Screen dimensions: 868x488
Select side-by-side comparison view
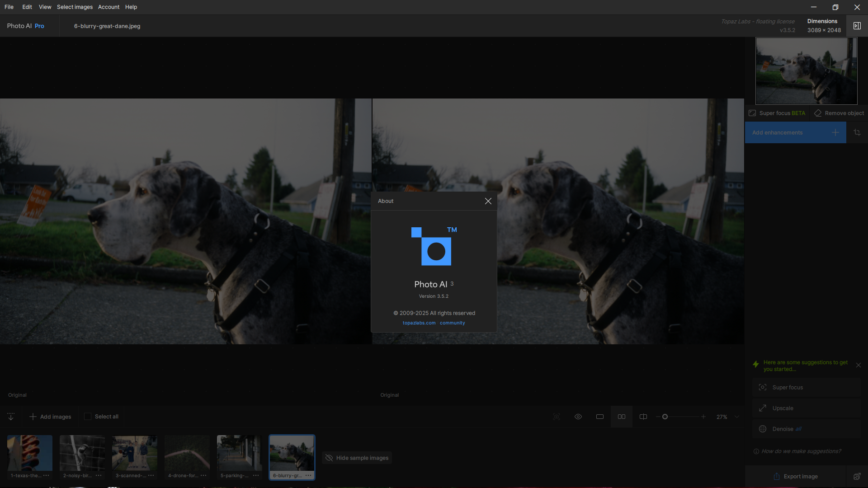622,417
